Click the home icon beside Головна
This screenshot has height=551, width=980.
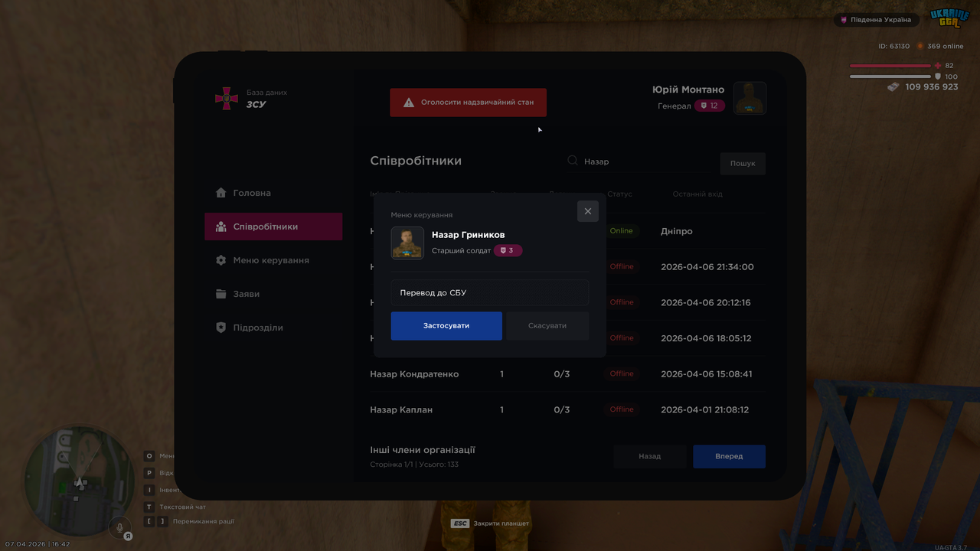click(x=221, y=193)
